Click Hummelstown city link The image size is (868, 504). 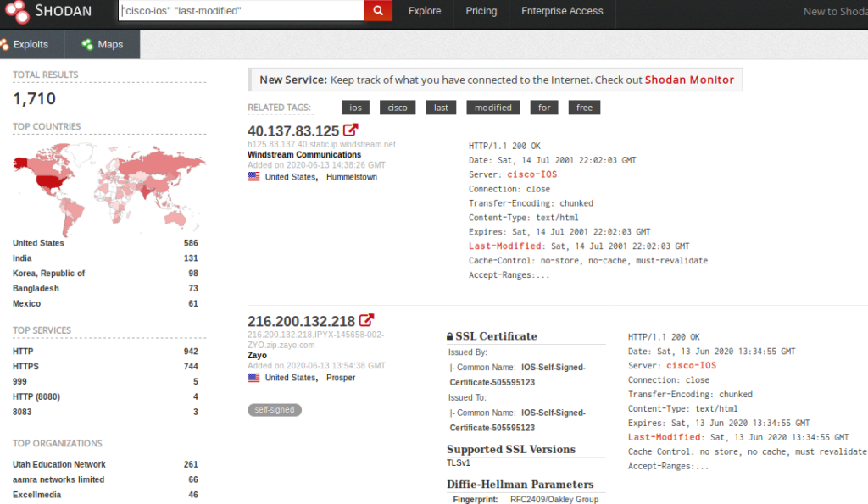coord(352,177)
